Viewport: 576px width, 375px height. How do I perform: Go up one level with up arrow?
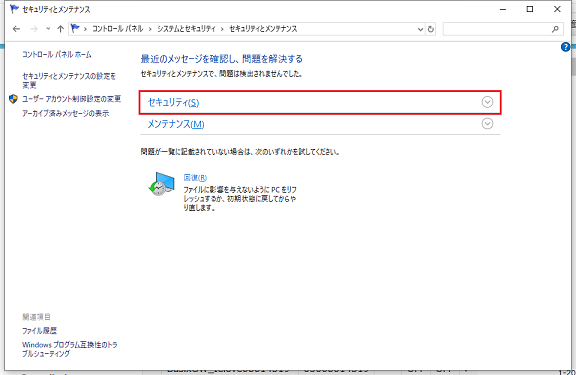tap(61, 29)
